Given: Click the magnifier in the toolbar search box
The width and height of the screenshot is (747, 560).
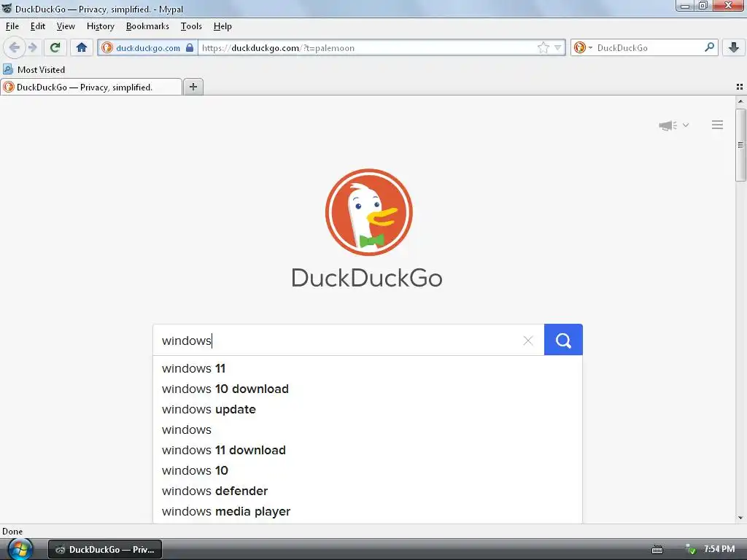Looking at the screenshot, I should pyautogui.click(x=709, y=47).
